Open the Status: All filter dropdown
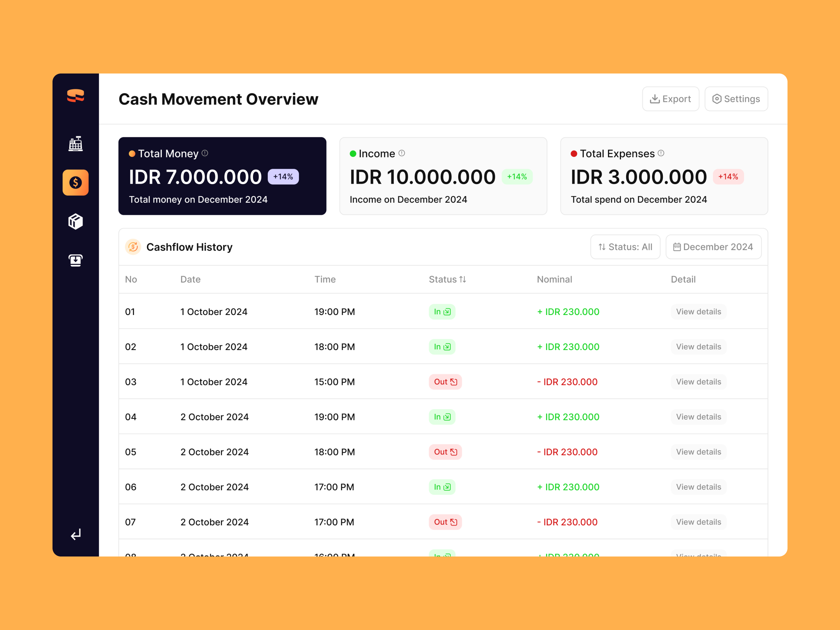The height and width of the screenshot is (630, 840). 625,247
